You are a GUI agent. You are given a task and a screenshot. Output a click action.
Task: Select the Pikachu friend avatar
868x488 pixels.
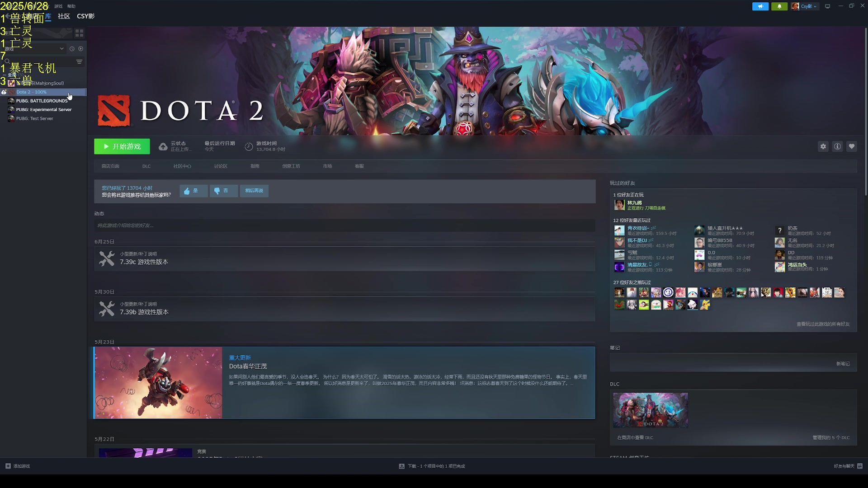pyautogui.click(x=705, y=305)
